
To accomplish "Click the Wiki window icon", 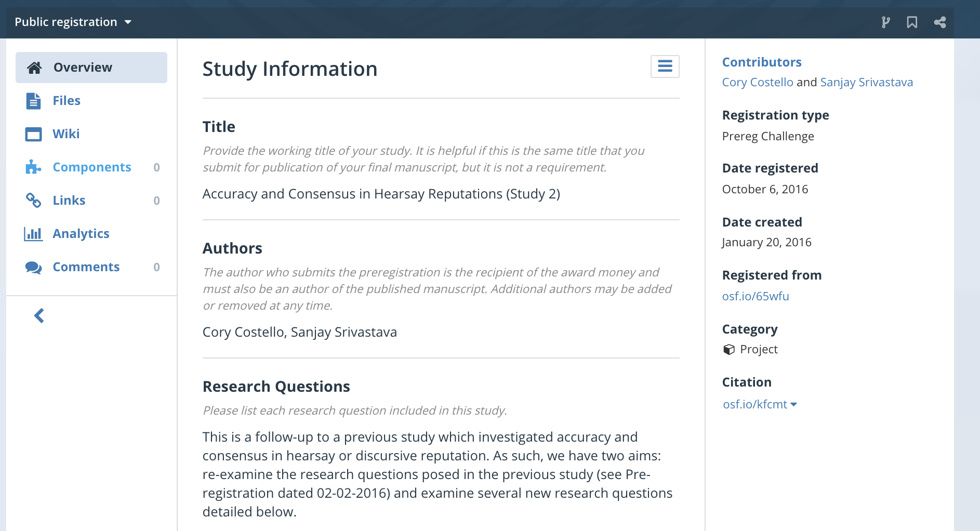I will pyautogui.click(x=33, y=134).
